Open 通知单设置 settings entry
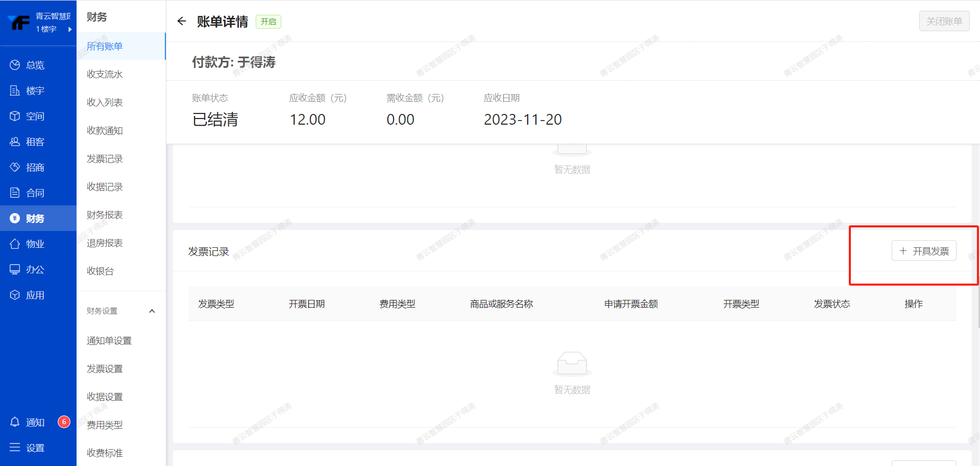Screen dimensions: 980x466 click(109, 341)
